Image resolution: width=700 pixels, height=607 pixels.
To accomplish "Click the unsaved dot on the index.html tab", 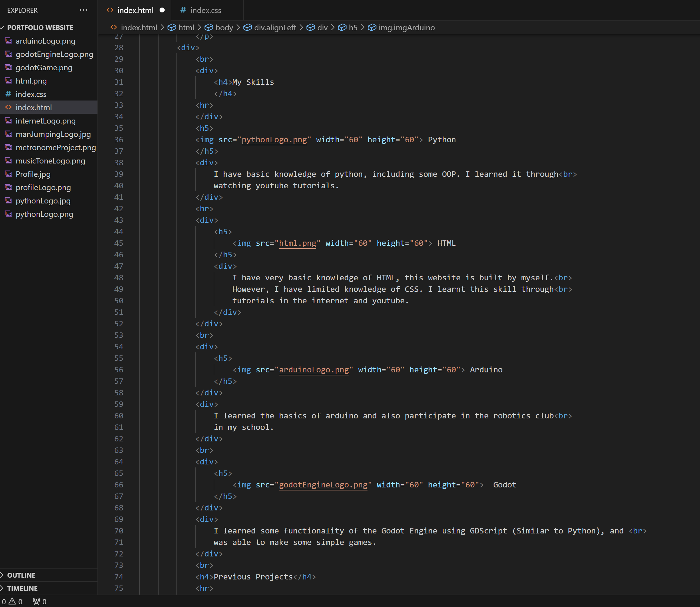I will click(x=162, y=10).
